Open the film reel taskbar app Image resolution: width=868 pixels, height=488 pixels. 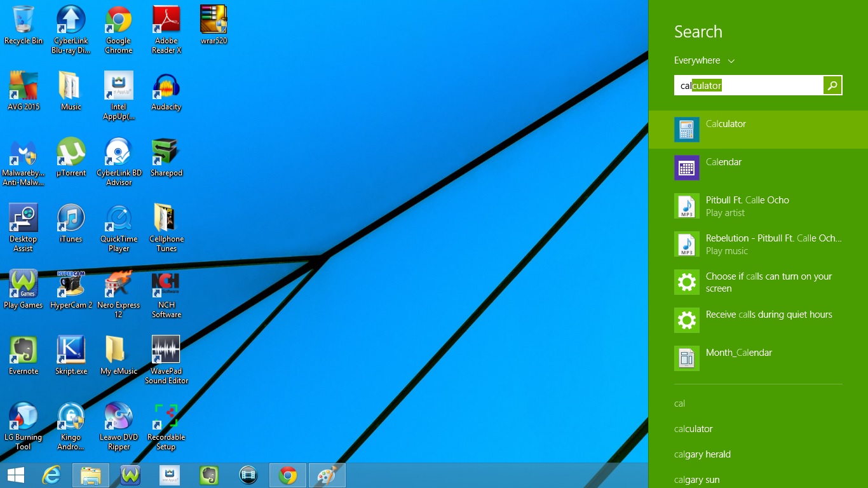248,475
